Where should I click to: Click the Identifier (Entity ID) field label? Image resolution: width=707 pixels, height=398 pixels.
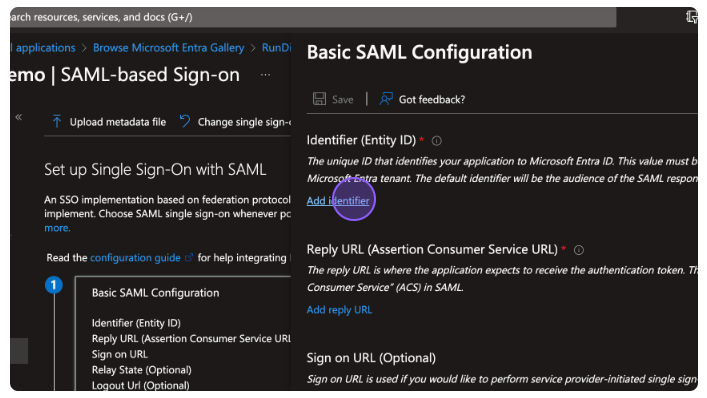[361, 140]
